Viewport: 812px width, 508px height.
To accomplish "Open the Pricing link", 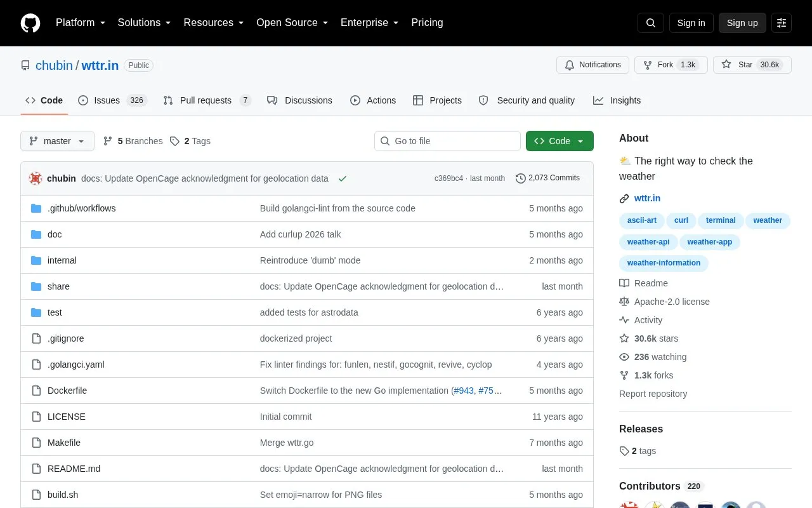I will point(427,23).
